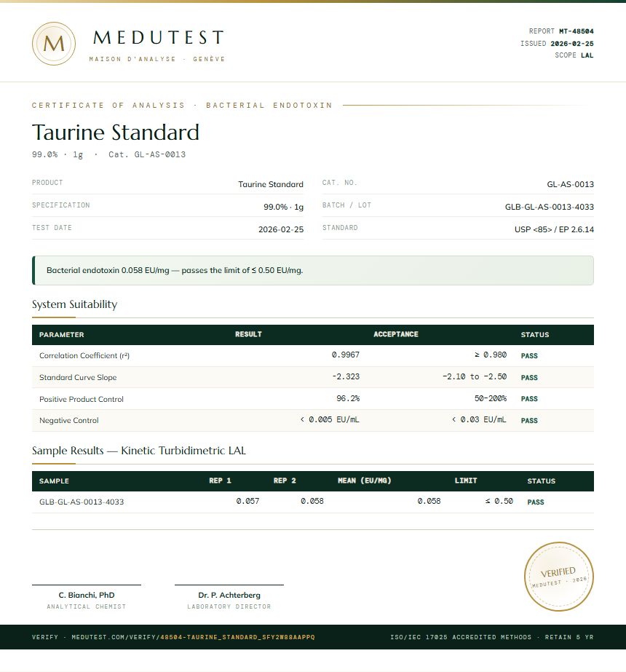Screen dimensions: 626x672
Task: Click the REP 1 column header
Action: pos(221,481)
